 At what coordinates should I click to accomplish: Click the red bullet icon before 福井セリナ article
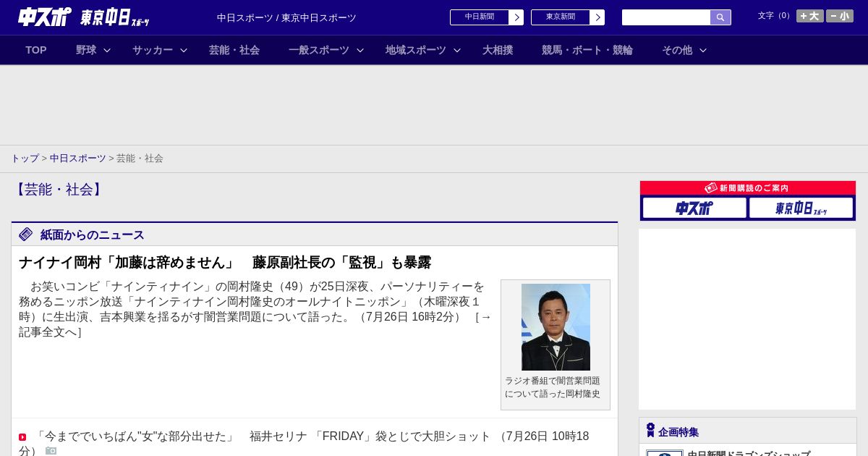click(22, 437)
